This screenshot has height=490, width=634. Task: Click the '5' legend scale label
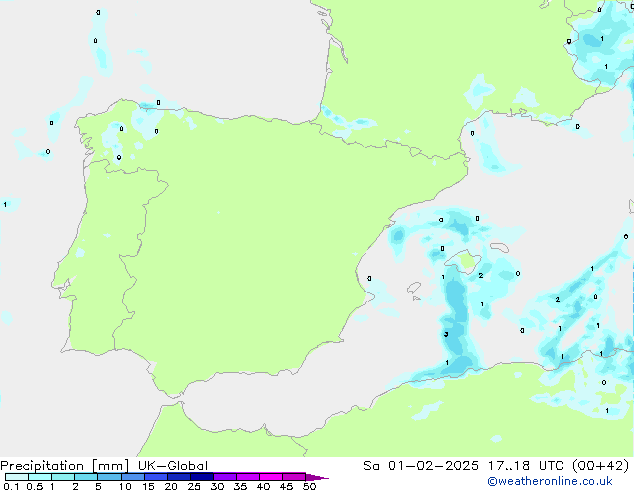[98, 486]
